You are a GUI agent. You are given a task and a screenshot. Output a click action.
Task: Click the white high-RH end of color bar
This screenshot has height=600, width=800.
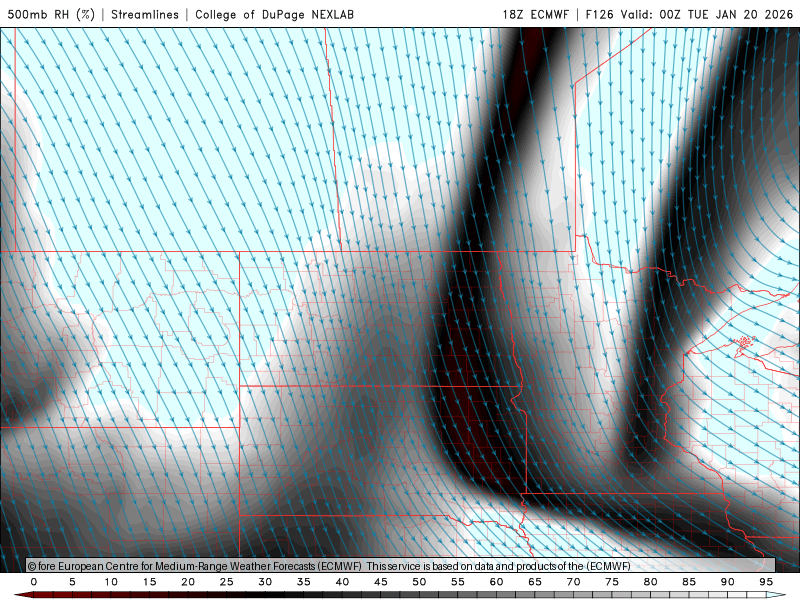click(776, 595)
